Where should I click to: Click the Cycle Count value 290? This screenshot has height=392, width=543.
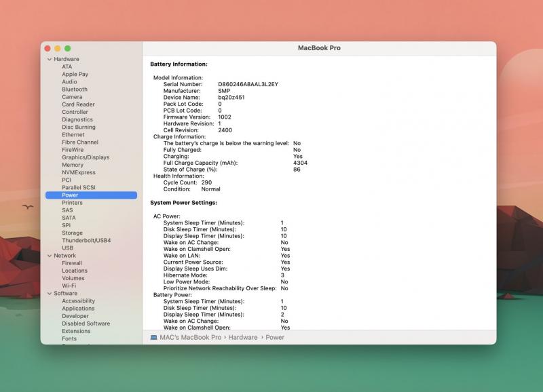[x=207, y=182]
